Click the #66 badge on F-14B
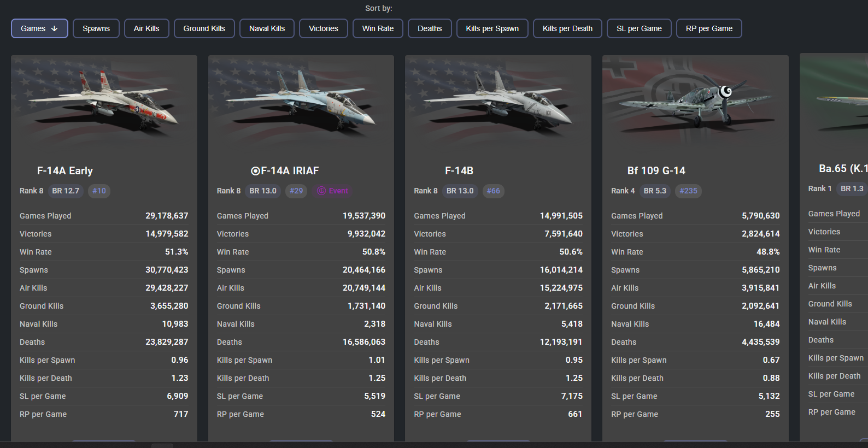 coord(494,191)
